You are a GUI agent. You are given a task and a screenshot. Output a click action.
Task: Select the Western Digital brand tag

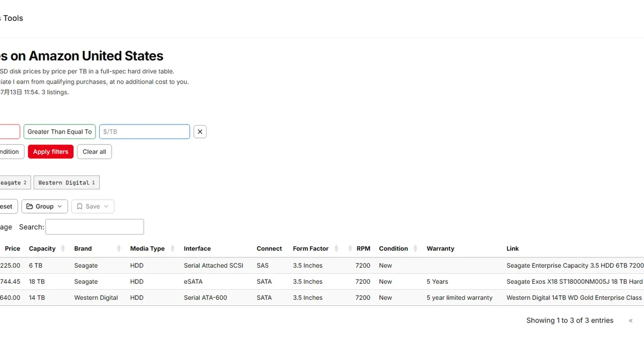point(67,182)
